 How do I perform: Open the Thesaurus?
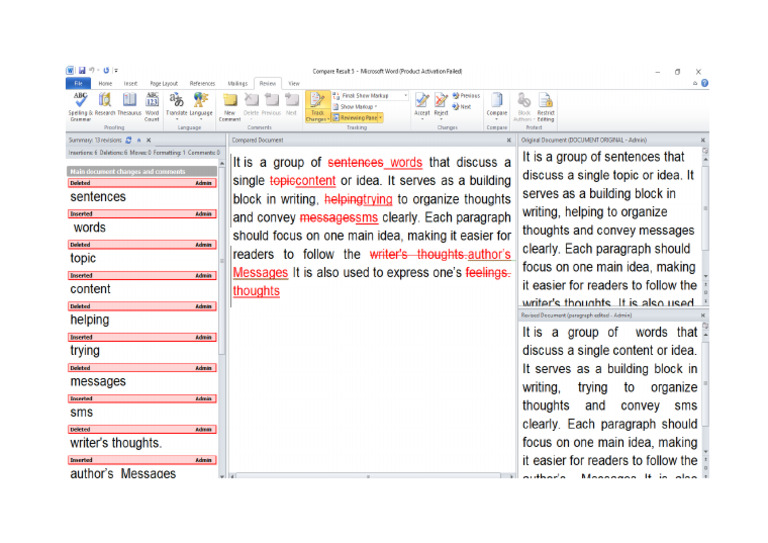(x=129, y=105)
